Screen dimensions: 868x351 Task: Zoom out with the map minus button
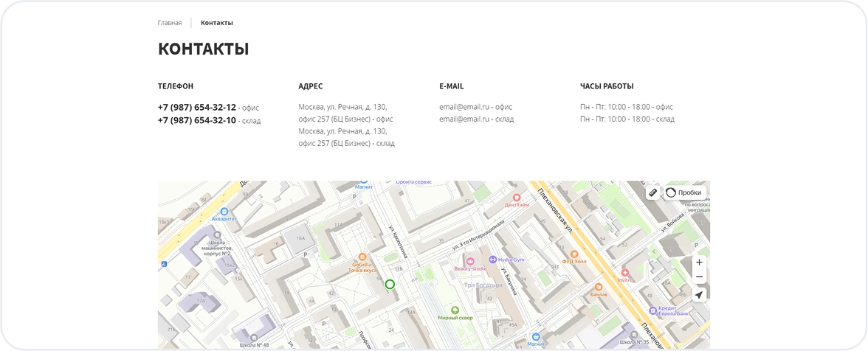(x=699, y=277)
